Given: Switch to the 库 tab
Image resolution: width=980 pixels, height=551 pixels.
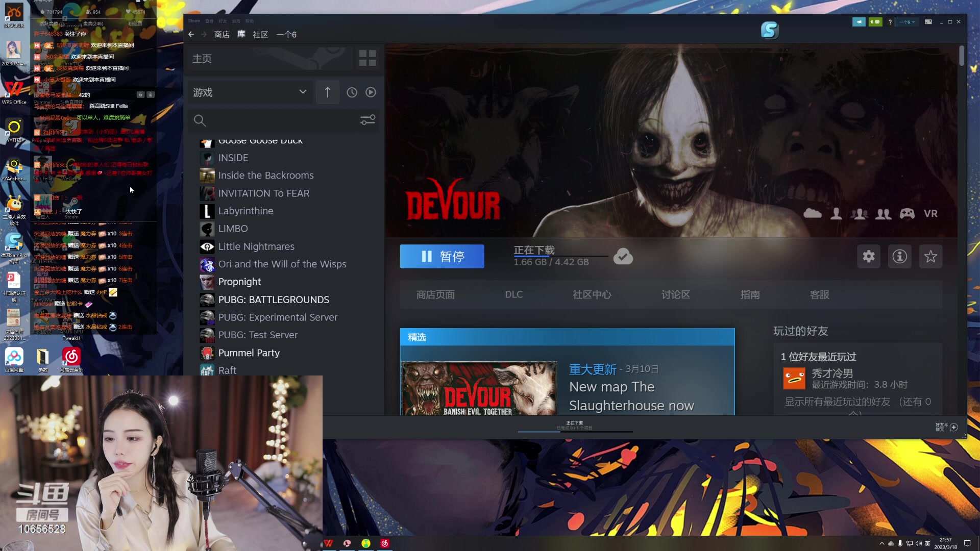Looking at the screenshot, I should (241, 34).
